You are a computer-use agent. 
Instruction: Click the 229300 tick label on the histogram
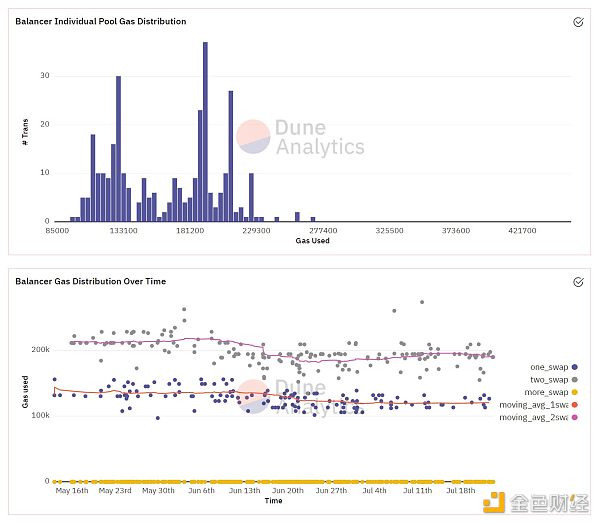coord(256,230)
